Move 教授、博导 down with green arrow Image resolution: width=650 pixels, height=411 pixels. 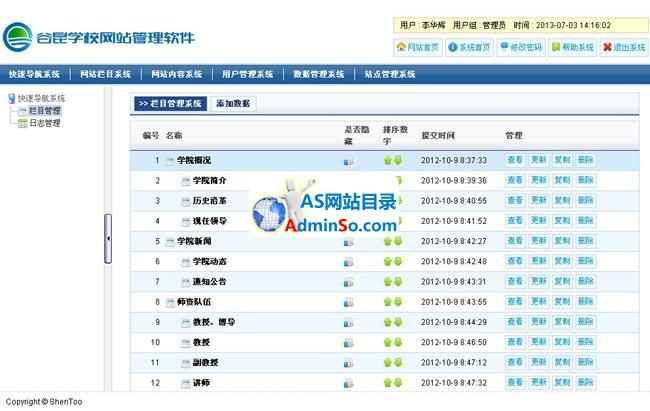(x=398, y=322)
